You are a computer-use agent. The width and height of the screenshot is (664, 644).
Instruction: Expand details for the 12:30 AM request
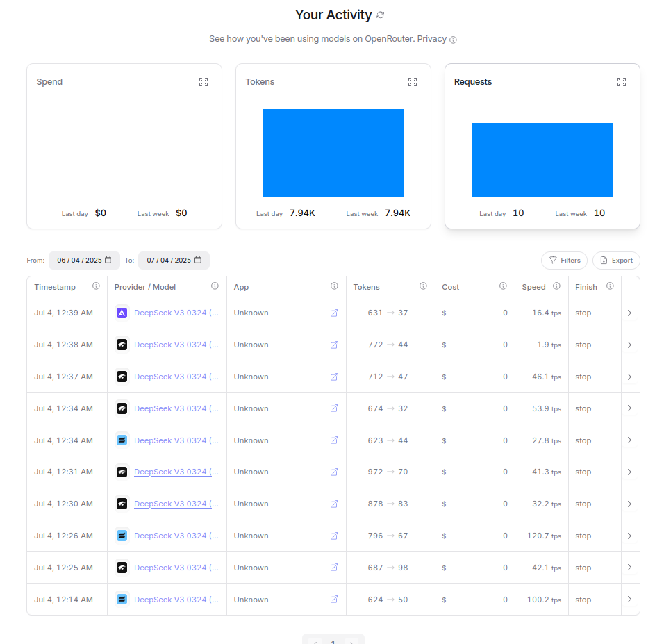(630, 504)
